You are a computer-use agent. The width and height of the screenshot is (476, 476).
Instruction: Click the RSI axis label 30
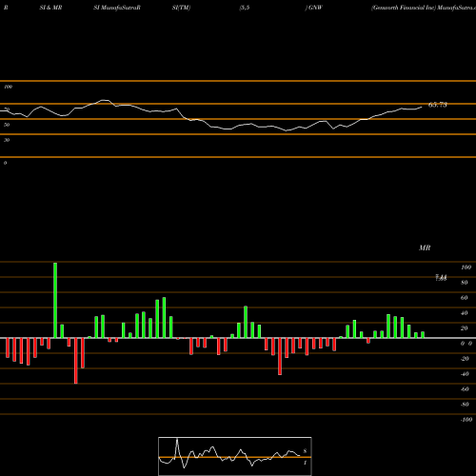click(7, 140)
